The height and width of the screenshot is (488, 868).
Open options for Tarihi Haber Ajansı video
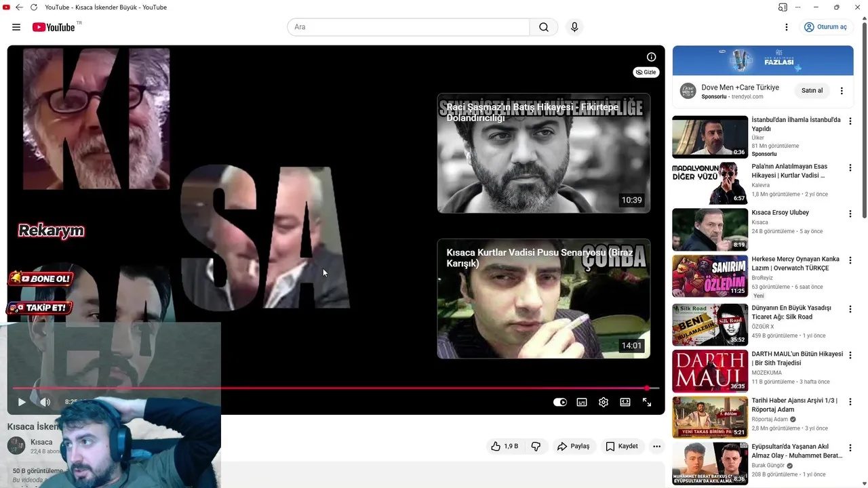tap(850, 401)
